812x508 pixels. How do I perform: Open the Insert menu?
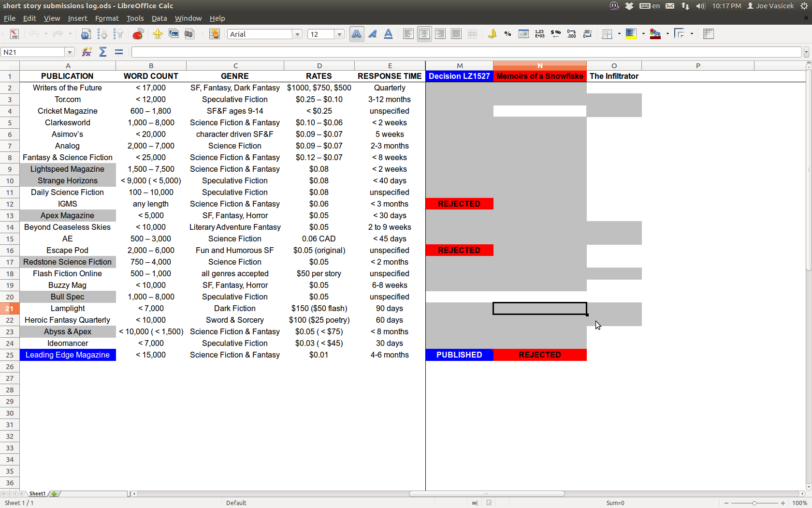pyautogui.click(x=77, y=18)
